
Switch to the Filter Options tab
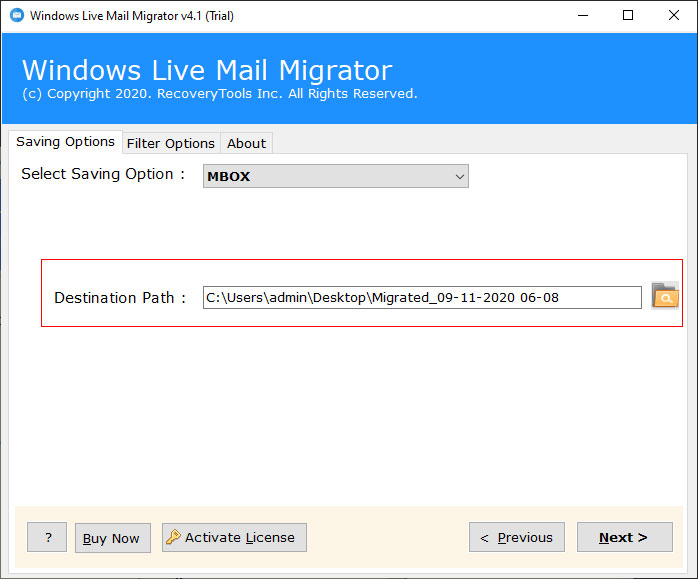171,143
